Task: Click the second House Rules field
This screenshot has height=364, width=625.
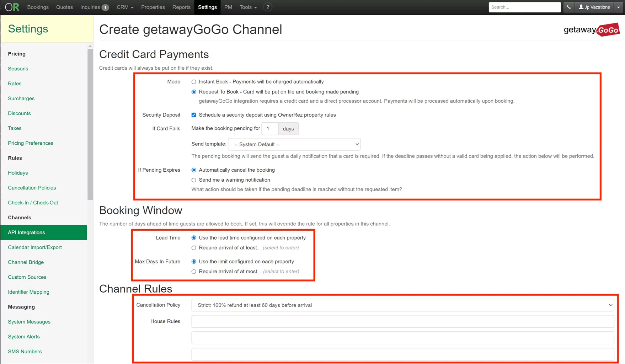Action: (x=403, y=338)
